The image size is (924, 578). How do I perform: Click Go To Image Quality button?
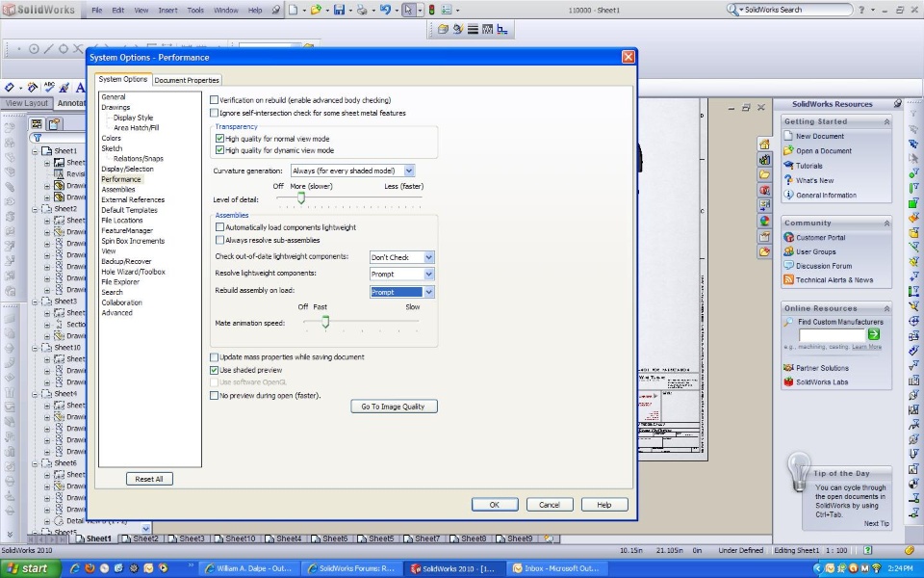[394, 407]
